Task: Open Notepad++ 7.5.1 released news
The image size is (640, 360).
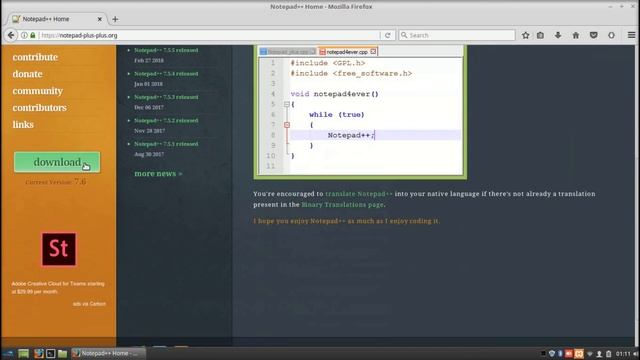Action: 166,144
